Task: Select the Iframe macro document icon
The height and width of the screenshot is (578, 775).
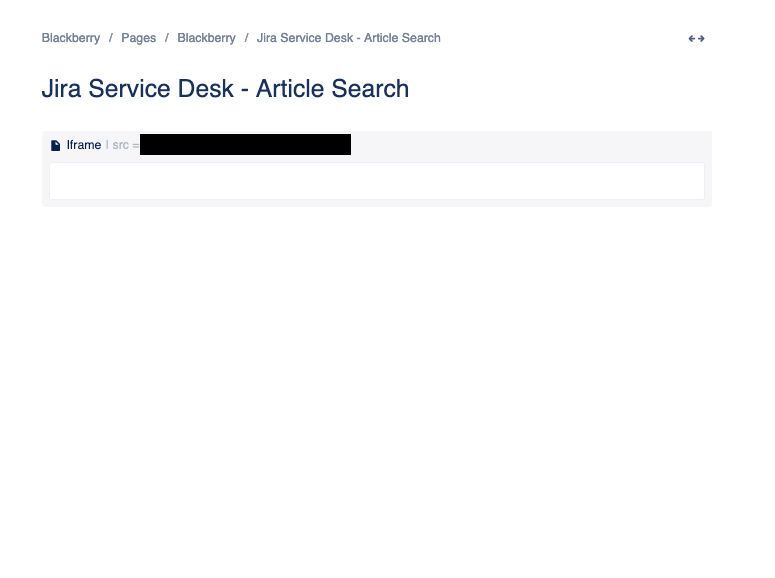Action: (56, 145)
